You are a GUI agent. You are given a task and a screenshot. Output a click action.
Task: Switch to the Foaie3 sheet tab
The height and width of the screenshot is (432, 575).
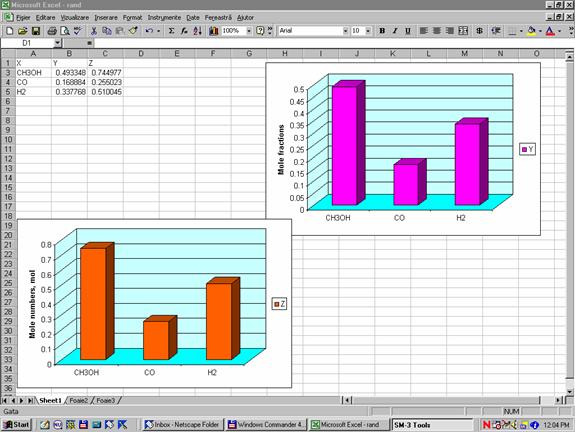pyautogui.click(x=106, y=400)
